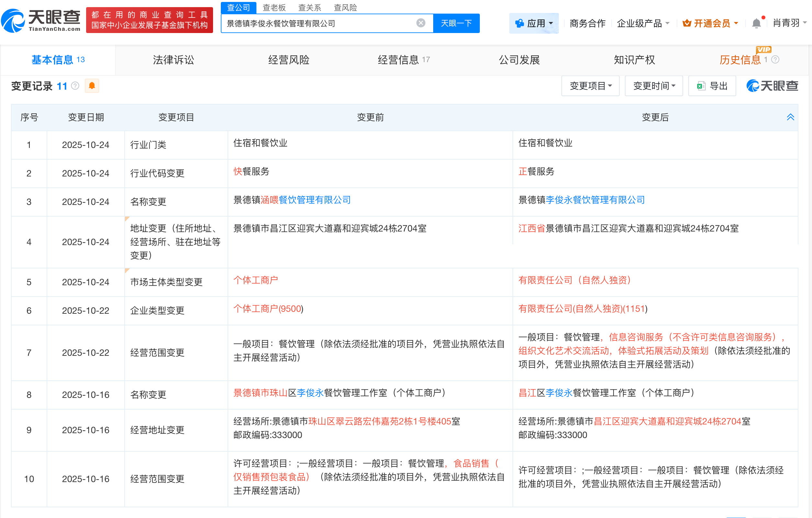Screen dimensions: 812x518
Task: Collapse the table with the double-chevron icon
Action: click(x=790, y=117)
